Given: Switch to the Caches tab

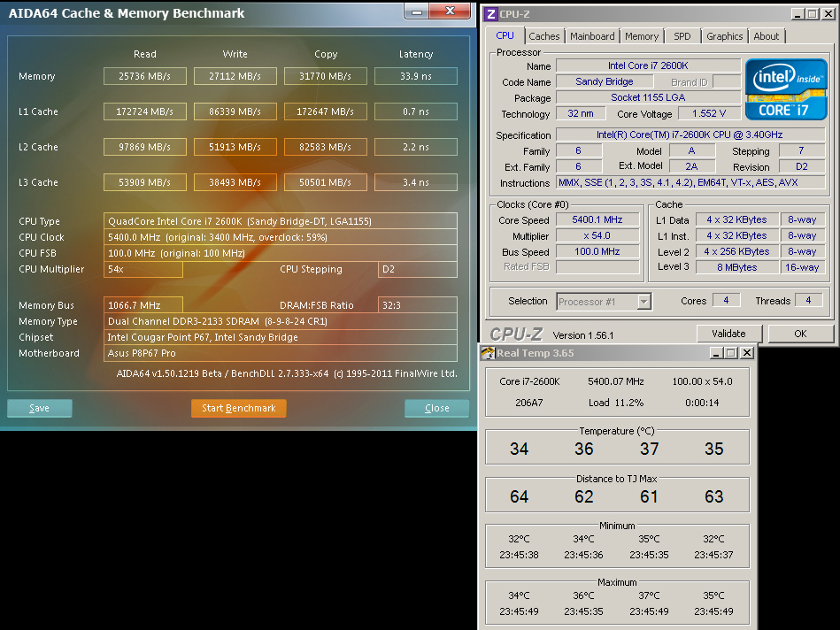Looking at the screenshot, I should pos(543,36).
